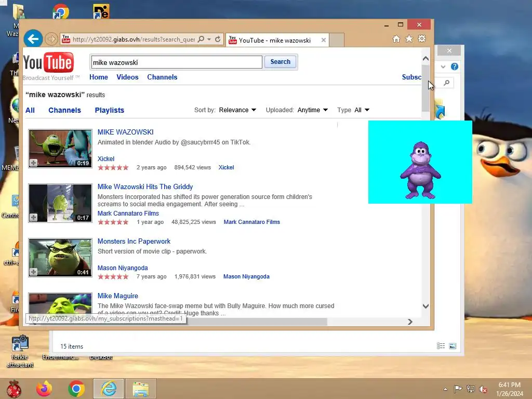Open the Monsters Inc Paperwork 0:41 thumbnail

tap(60, 258)
